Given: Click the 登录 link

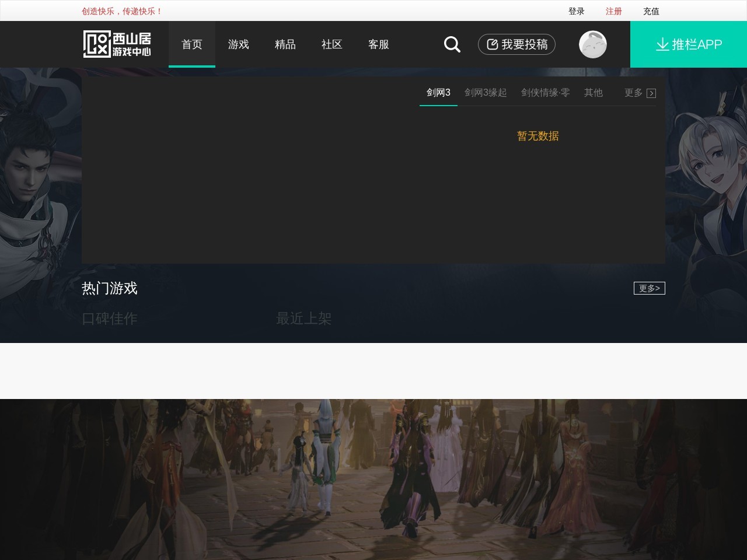Looking at the screenshot, I should [577, 11].
